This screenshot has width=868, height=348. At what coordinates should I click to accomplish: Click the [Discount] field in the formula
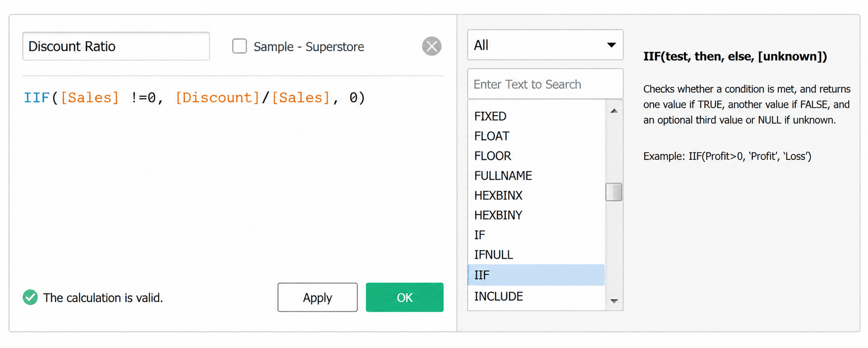coord(218,97)
